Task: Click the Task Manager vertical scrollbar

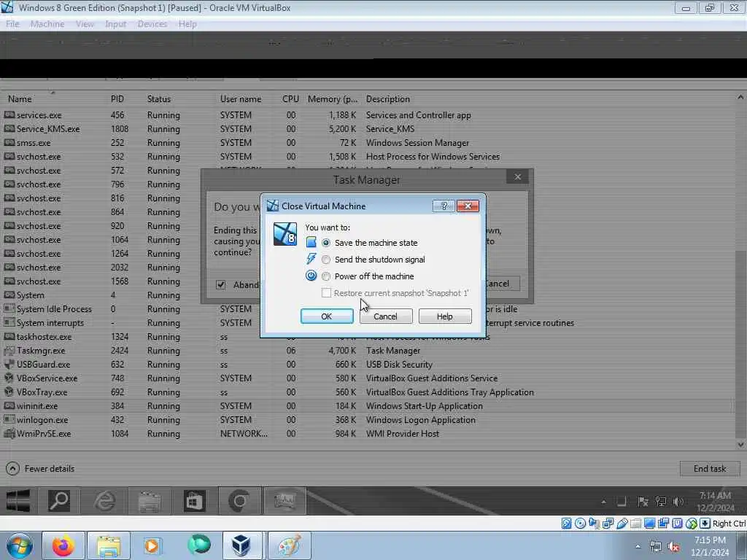Action: [x=740, y=271]
